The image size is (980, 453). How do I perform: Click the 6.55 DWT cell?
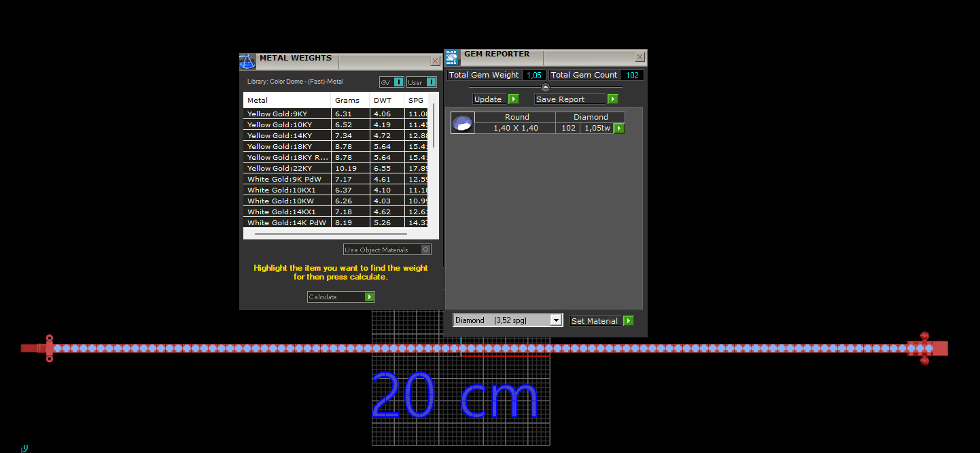[387, 168]
